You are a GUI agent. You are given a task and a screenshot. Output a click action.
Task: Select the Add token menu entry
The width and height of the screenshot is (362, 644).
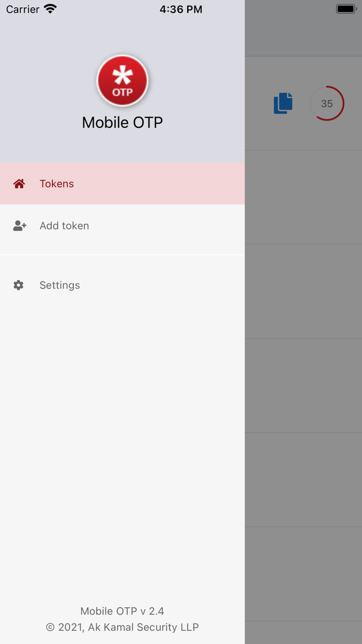point(64,226)
